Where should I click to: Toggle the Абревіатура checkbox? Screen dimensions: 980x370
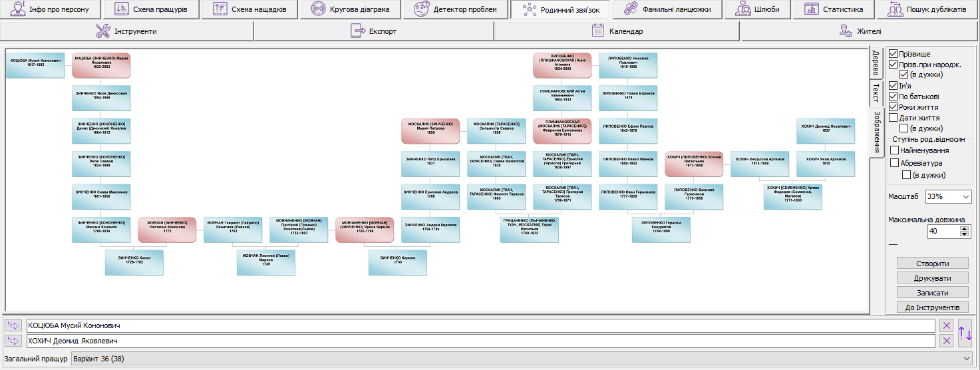click(x=895, y=163)
